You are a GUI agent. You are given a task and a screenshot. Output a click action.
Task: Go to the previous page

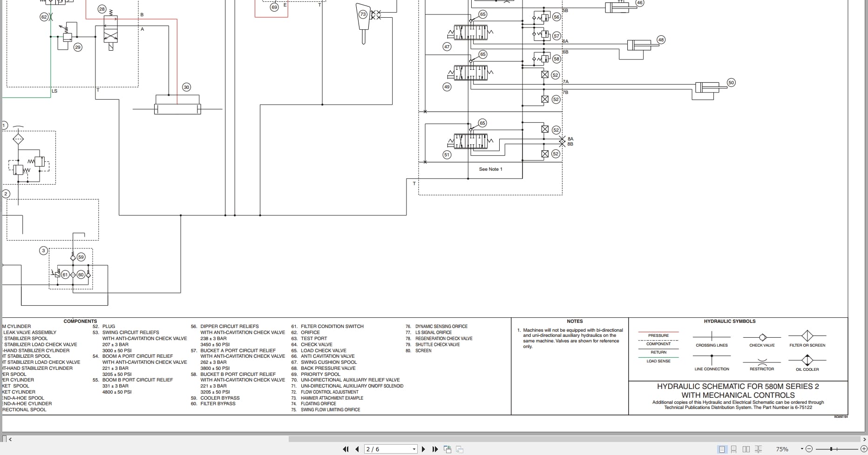click(x=357, y=449)
